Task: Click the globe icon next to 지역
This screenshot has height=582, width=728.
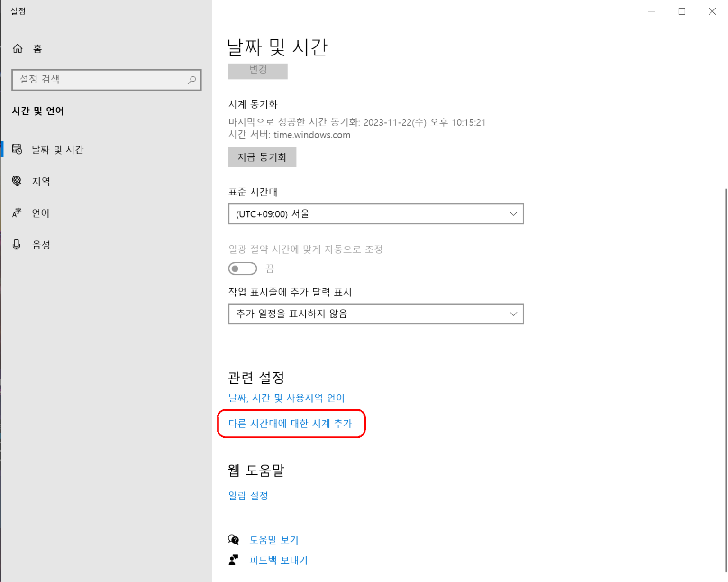Action: click(17, 181)
